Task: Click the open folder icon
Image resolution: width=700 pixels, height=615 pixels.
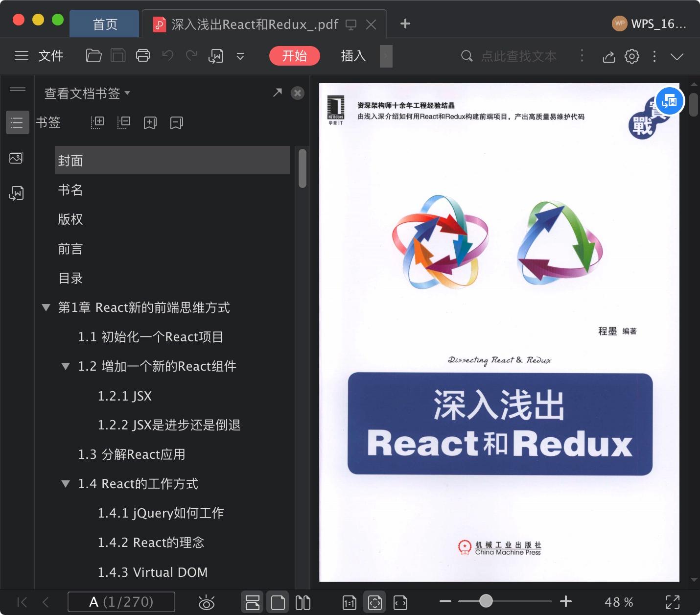Action: tap(93, 56)
